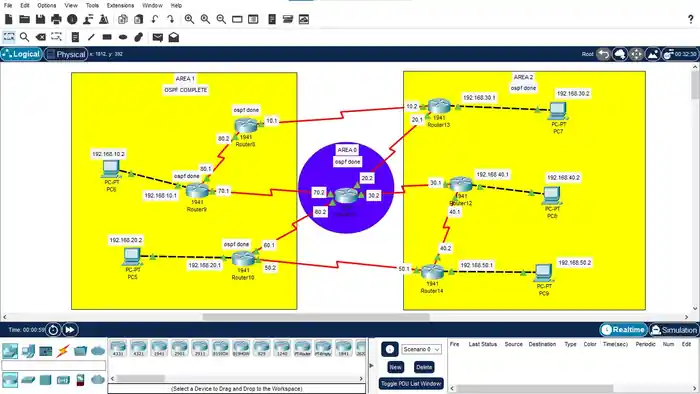Click the 'OSPF COMPLETE' note label
The width and height of the screenshot is (700, 394).
coord(186,90)
